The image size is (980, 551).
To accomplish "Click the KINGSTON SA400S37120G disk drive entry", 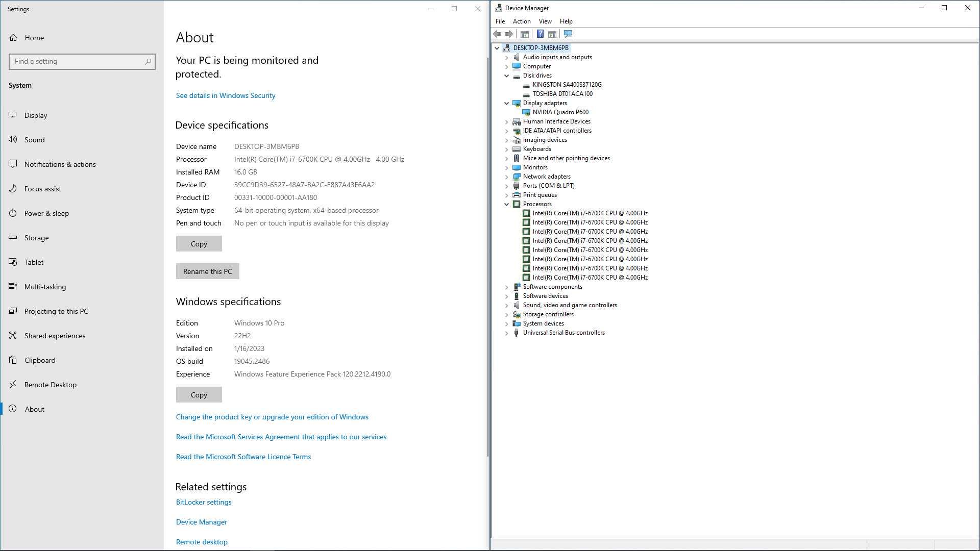I will (x=567, y=84).
